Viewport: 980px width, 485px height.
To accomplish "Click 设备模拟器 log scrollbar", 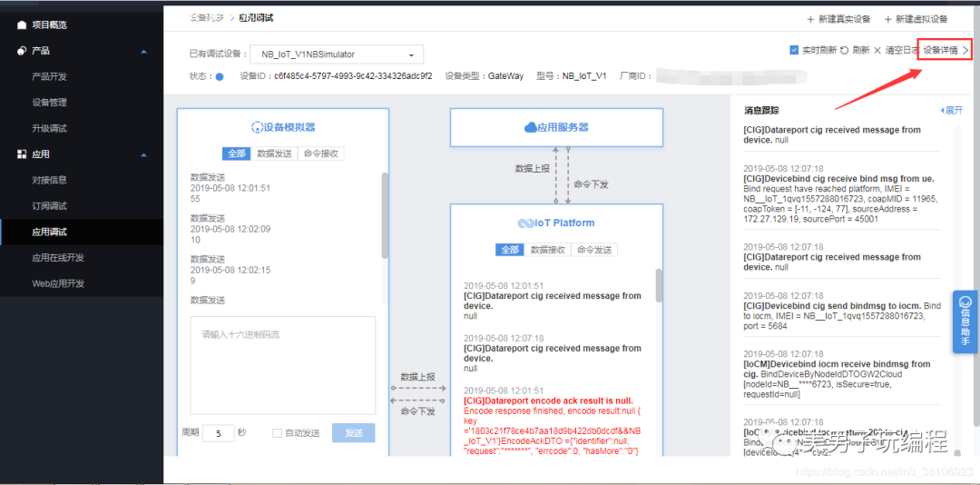I will point(385,215).
